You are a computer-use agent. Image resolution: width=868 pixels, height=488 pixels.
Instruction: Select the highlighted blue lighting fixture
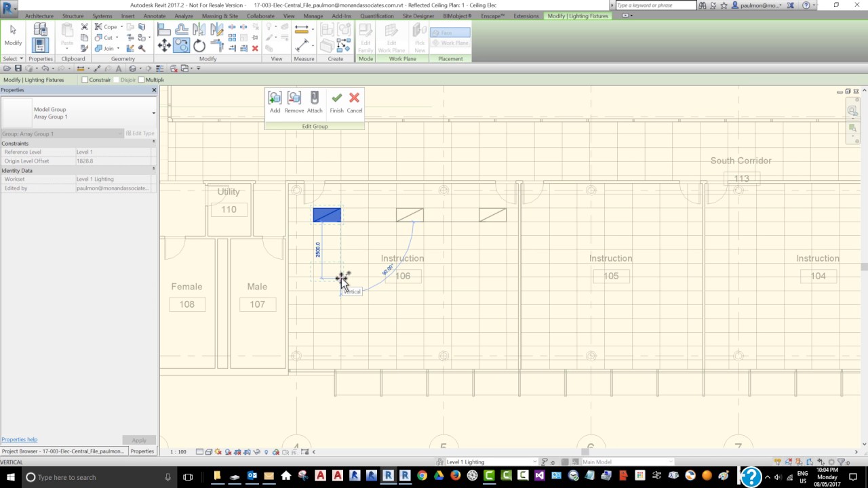point(327,216)
